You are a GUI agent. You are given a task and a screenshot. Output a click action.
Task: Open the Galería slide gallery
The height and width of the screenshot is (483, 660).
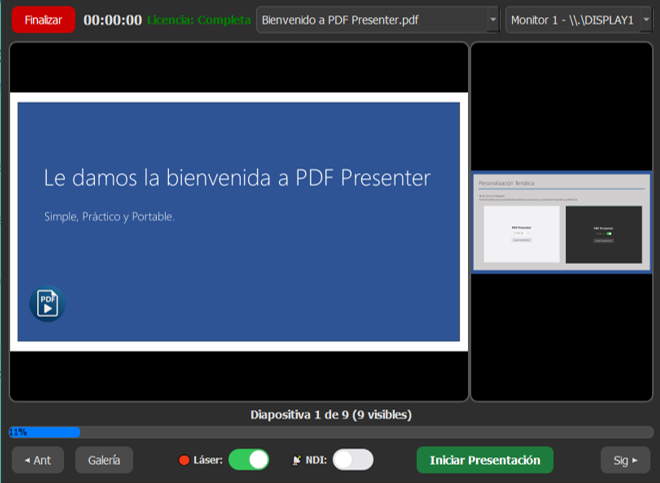point(104,460)
